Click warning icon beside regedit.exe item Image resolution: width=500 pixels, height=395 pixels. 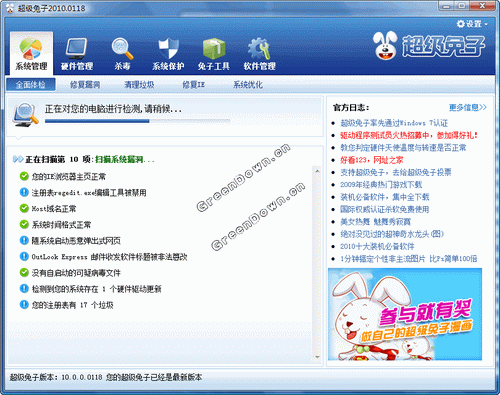[24, 192]
